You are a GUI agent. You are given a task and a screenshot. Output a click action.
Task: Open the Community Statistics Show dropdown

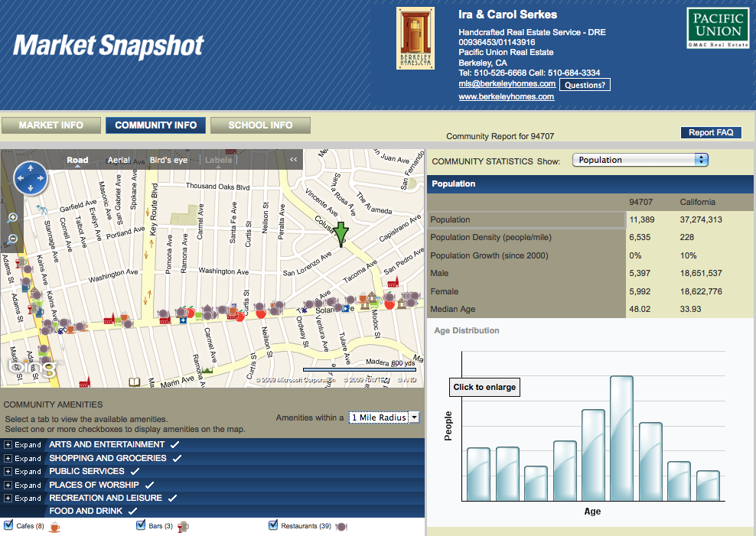coord(640,160)
